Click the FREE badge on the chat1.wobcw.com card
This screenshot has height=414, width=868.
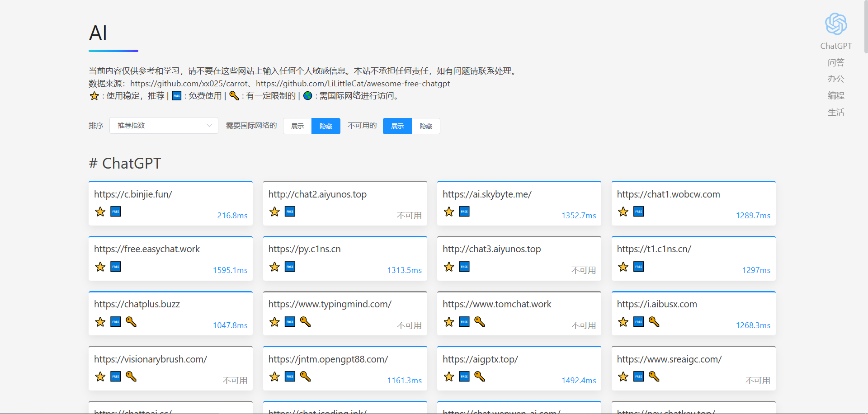click(638, 212)
